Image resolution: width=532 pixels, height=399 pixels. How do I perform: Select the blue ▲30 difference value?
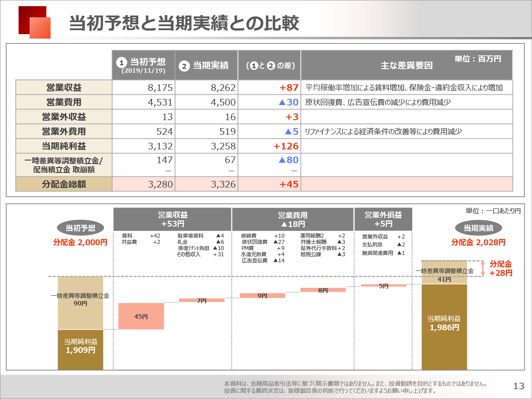289,102
